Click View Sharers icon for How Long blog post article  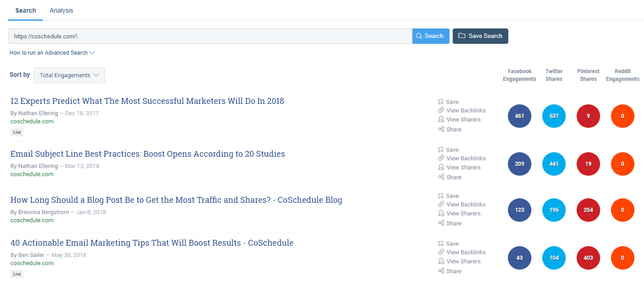[441, 213]
